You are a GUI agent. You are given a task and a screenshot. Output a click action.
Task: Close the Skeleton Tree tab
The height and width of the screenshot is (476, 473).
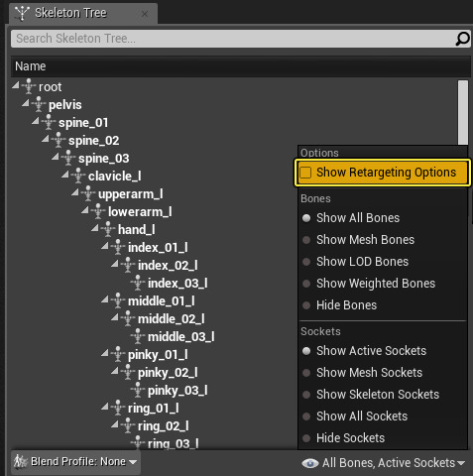click(x=145, y=14)
